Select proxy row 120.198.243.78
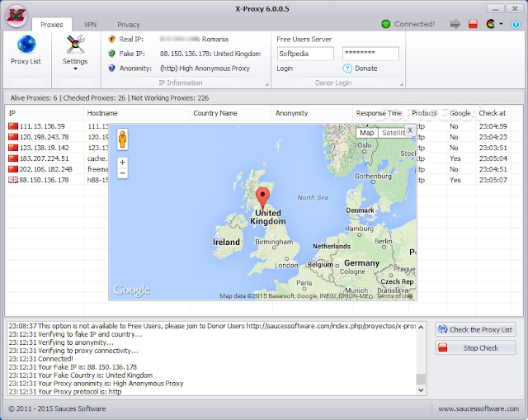Image resolution: width=528 pixels, height=420 pixels. point(44,137)
